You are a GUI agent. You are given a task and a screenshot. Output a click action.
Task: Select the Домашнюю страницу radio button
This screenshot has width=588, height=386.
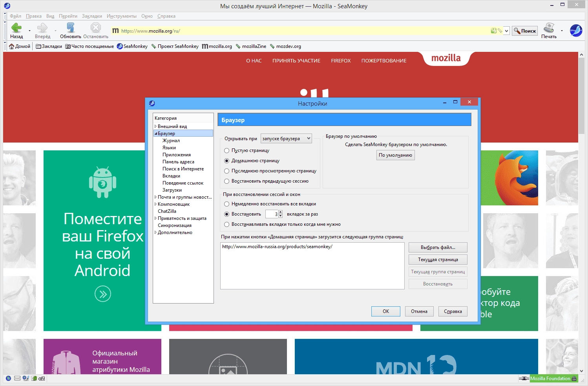tap(226, 161)
